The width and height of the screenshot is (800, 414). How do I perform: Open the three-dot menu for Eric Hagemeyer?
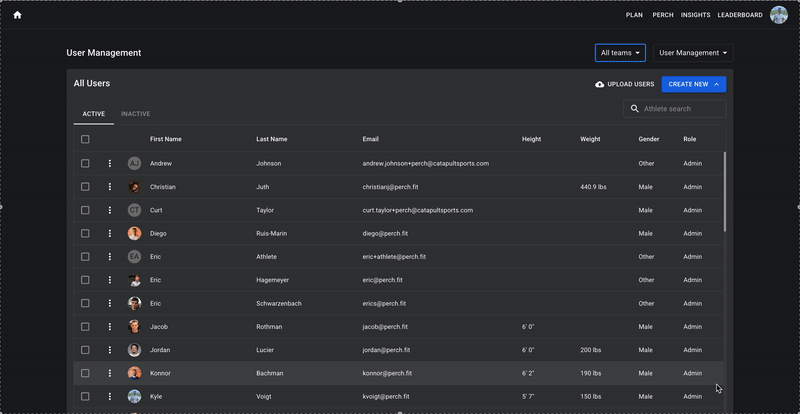coord(110,280)
